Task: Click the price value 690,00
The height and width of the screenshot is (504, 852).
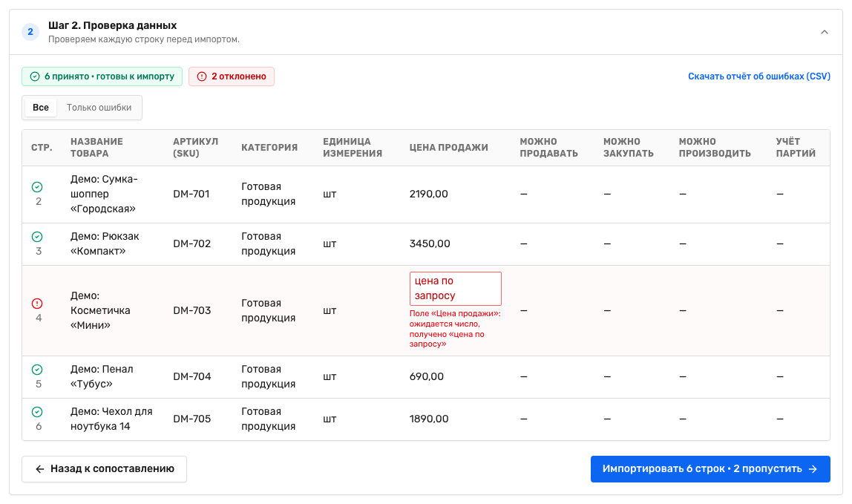Action: pos(427,376)
